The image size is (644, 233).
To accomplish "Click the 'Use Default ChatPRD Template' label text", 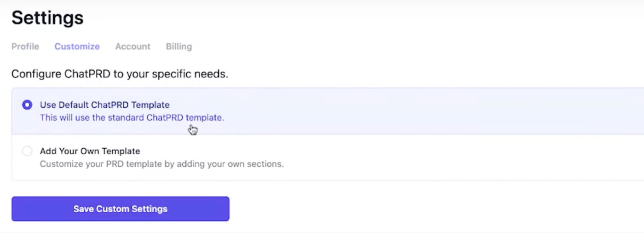I will [104, 105].
